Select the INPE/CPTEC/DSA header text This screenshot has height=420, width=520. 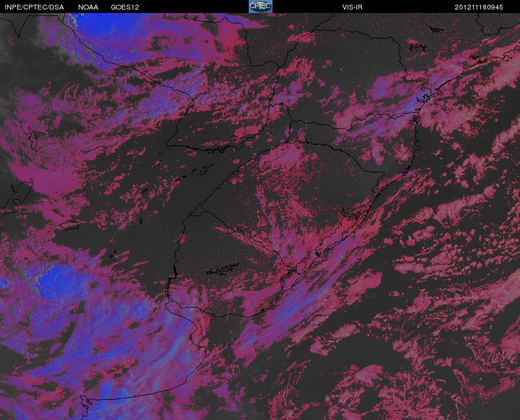coord(34,7)
